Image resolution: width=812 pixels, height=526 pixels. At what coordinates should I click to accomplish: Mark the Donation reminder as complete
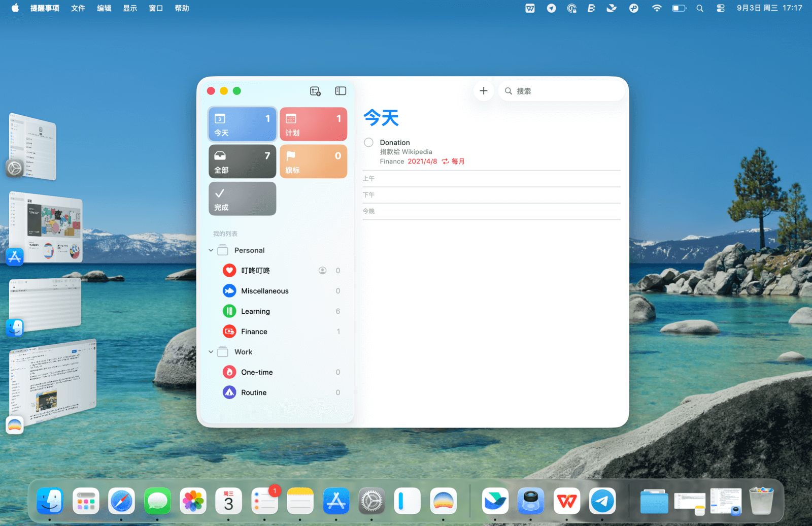tap(369, 143)
